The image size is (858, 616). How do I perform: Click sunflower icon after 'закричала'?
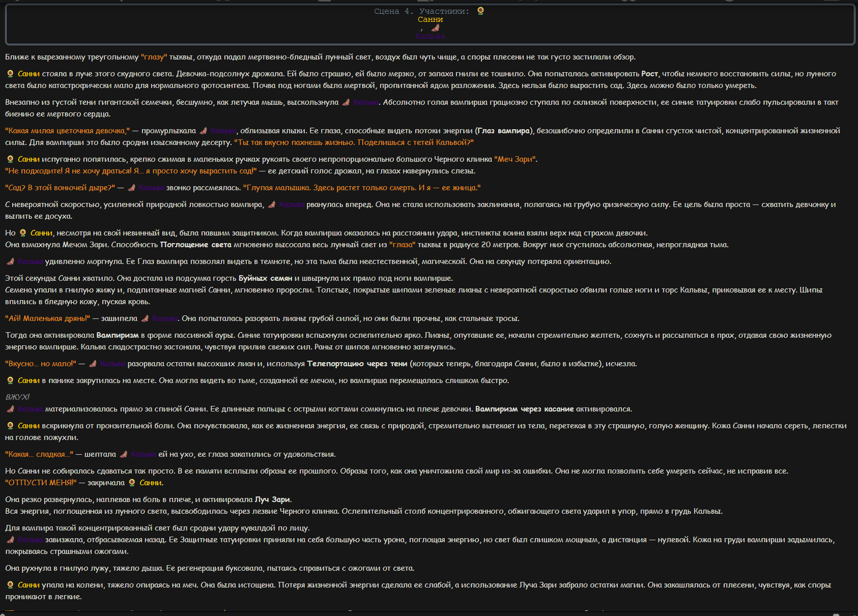132,483
